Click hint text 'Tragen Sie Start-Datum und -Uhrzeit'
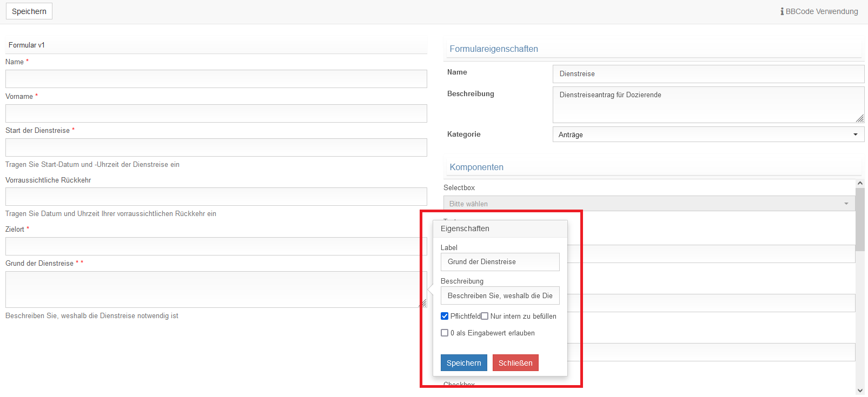 (92, 164)
